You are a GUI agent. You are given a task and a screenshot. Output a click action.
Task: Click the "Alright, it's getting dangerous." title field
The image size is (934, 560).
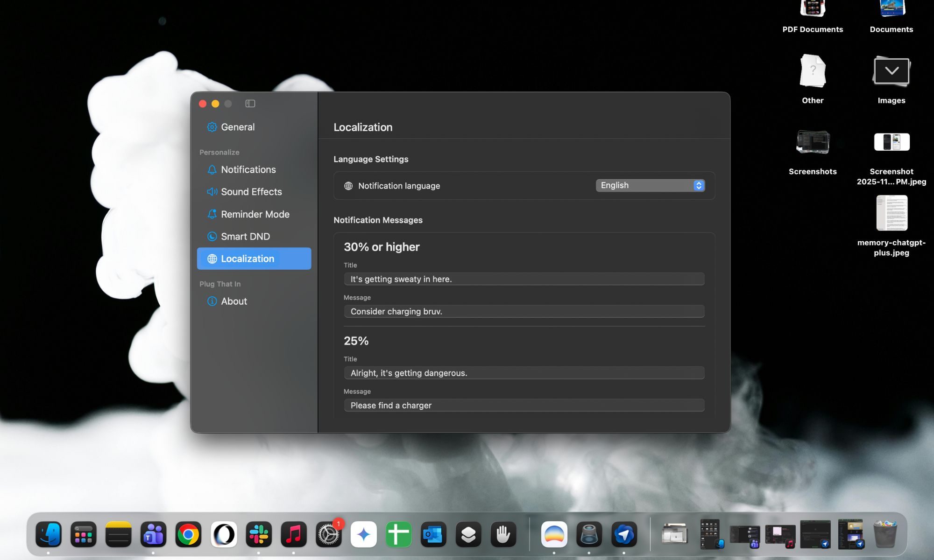coord(523,373)
